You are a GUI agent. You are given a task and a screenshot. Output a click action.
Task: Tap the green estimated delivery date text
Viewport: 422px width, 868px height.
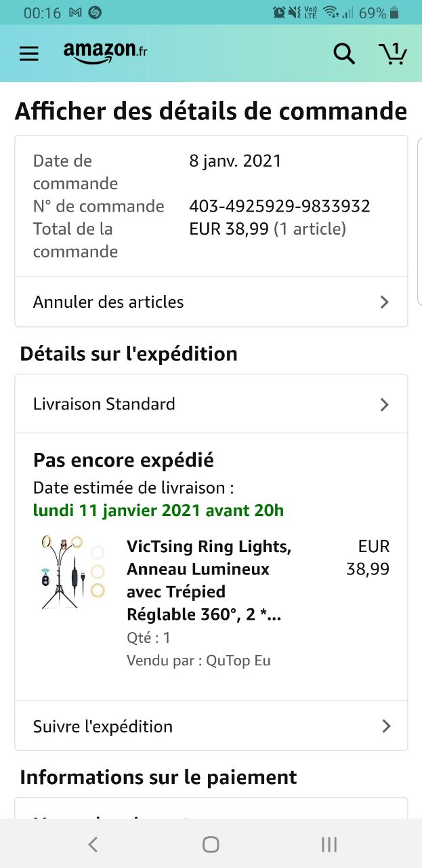pyautogui.click(x=159, y=511)
